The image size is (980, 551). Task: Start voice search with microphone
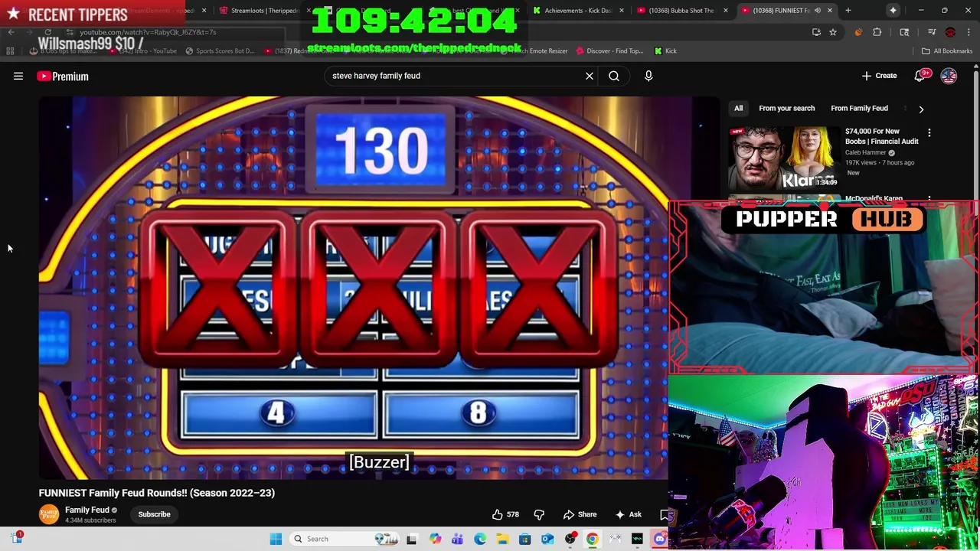coord(648,76)
